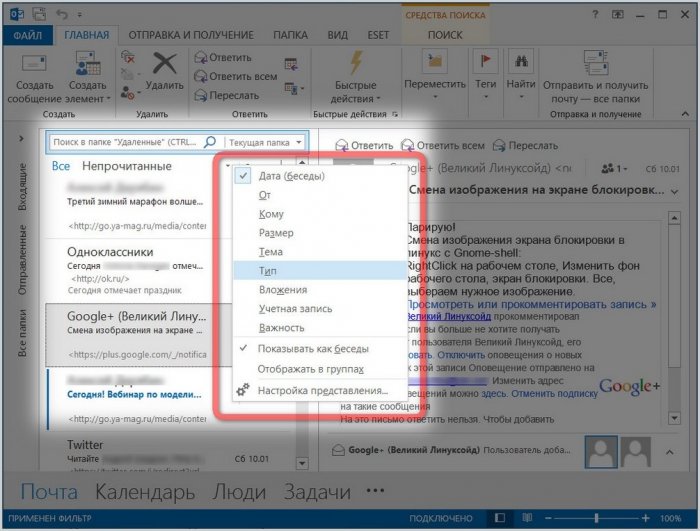Open the Create new item menu
Image resolution: width=700 pixels, height=531 pixels.
[87, 78]
